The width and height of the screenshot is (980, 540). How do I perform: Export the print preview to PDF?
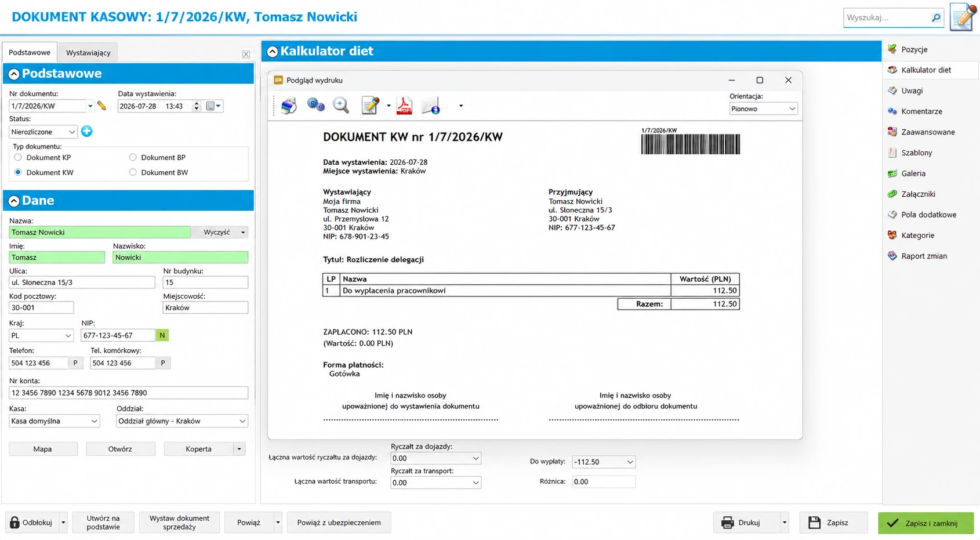coord(404,106)
